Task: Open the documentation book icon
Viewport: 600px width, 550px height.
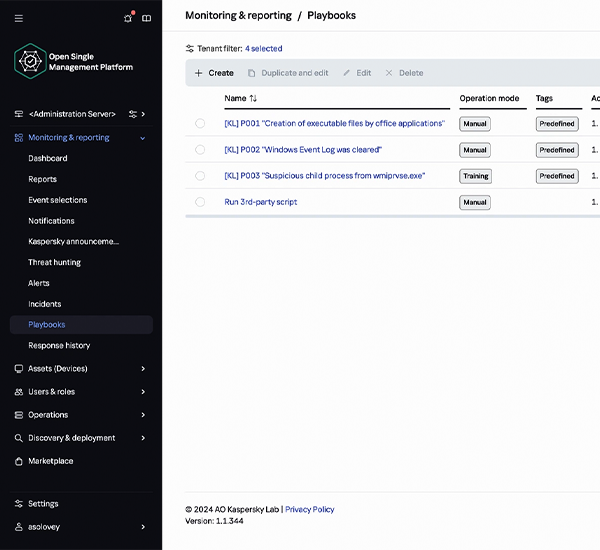Action: [147, 18]
